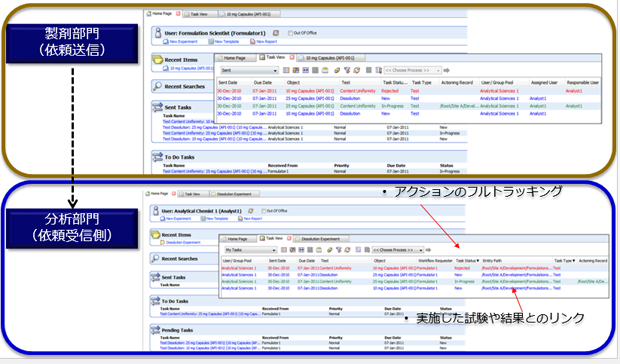Toggle Out Of Office checkbox for Formulator1
This screenshot has width=620, height=364.
point(290,33)
